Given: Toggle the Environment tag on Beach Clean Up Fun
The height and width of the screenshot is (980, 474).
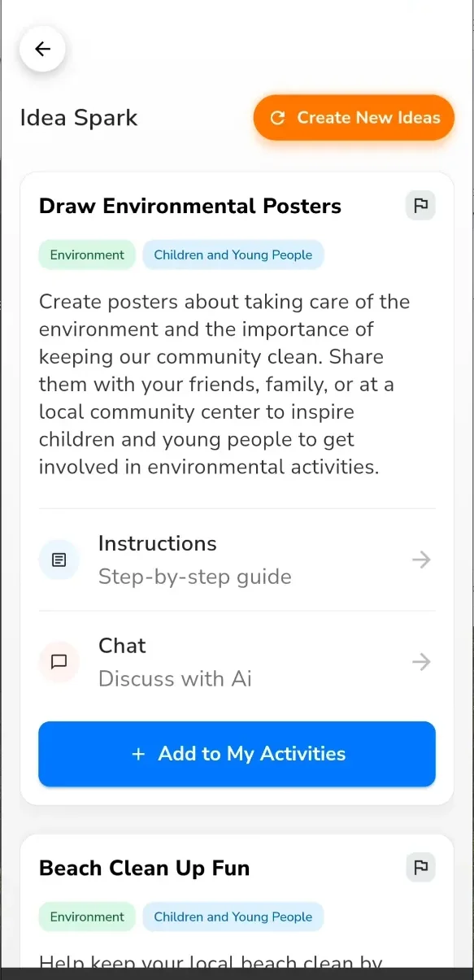Looking at the screenshot, I should click(86, 917).
